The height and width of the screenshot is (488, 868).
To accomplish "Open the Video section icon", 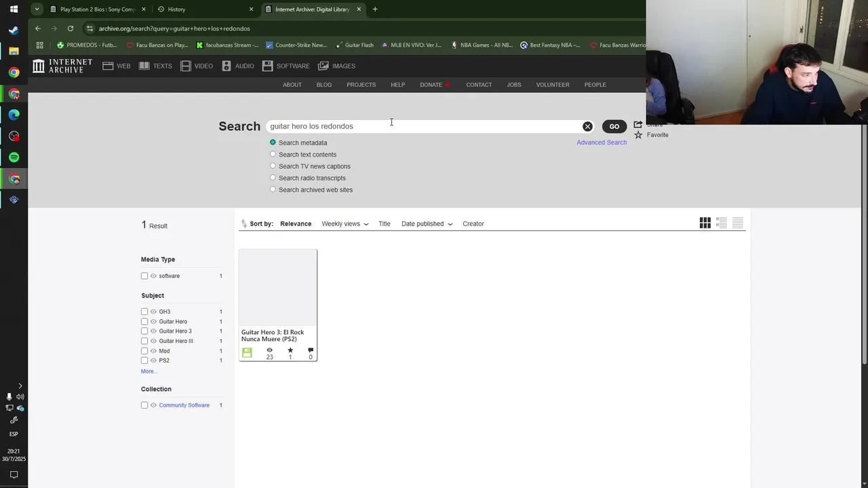I will pos(185,66).
